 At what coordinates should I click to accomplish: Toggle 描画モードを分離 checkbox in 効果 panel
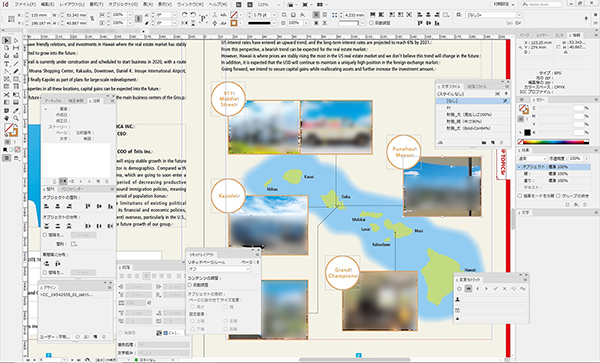point(520,196)
